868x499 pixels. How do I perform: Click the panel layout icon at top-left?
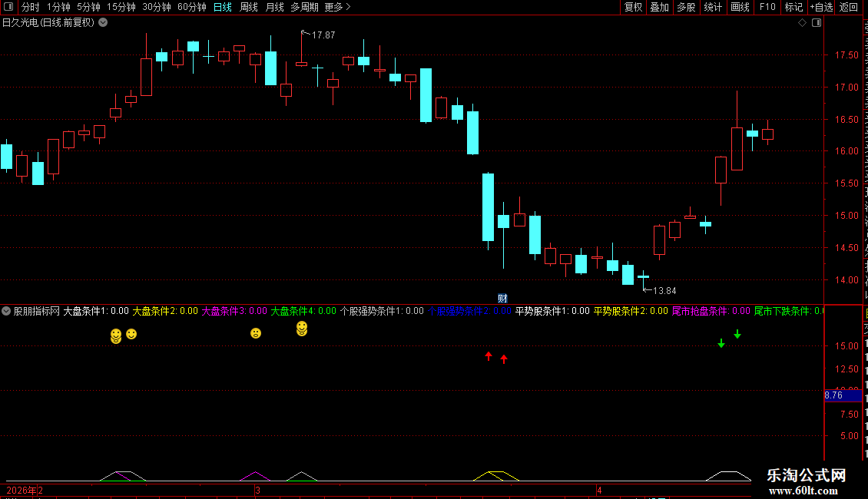8,7
